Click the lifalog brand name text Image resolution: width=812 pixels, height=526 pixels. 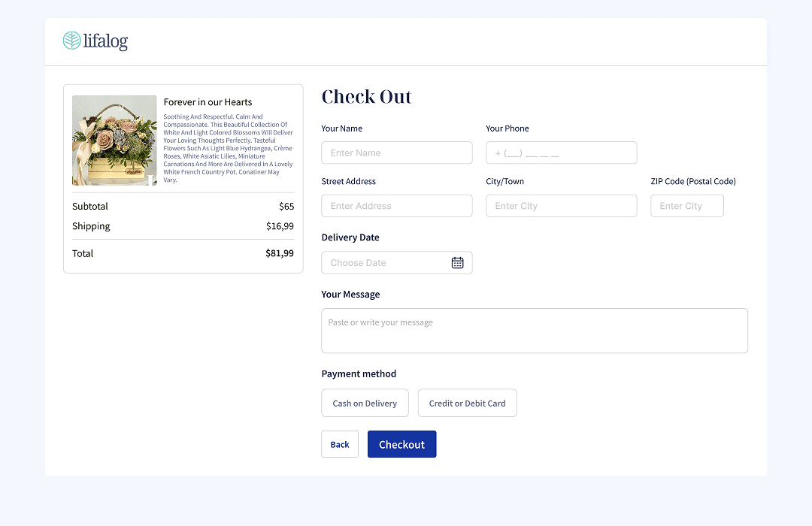(106, 42)
